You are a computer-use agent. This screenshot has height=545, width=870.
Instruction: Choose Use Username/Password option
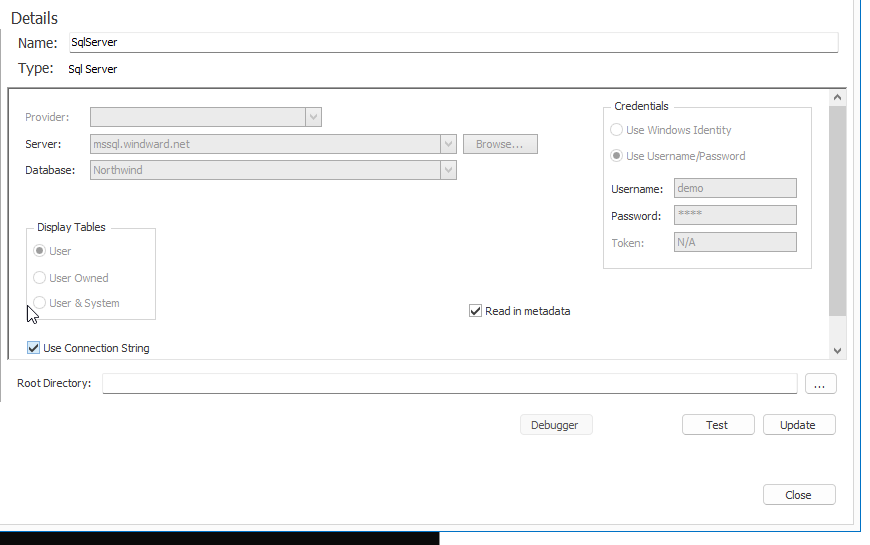point(616,156)
